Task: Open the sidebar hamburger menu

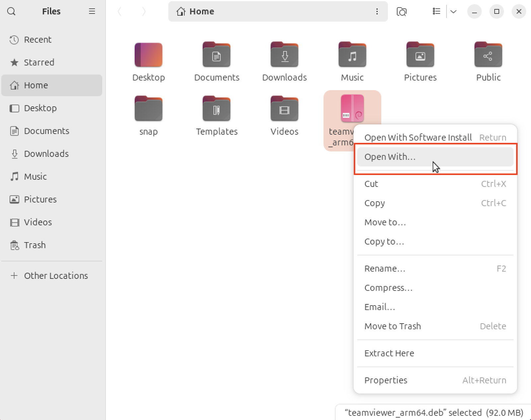Action: pos(92,11)
